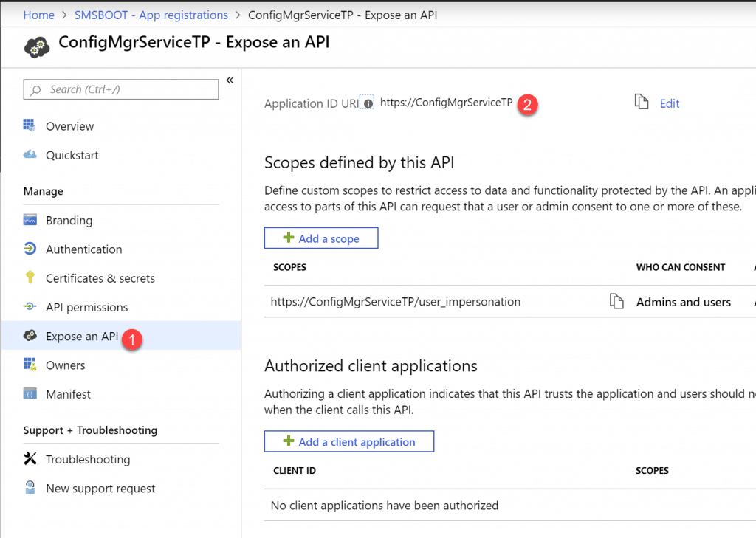Show the Application ID URI info tooltip

click(368, 103)
